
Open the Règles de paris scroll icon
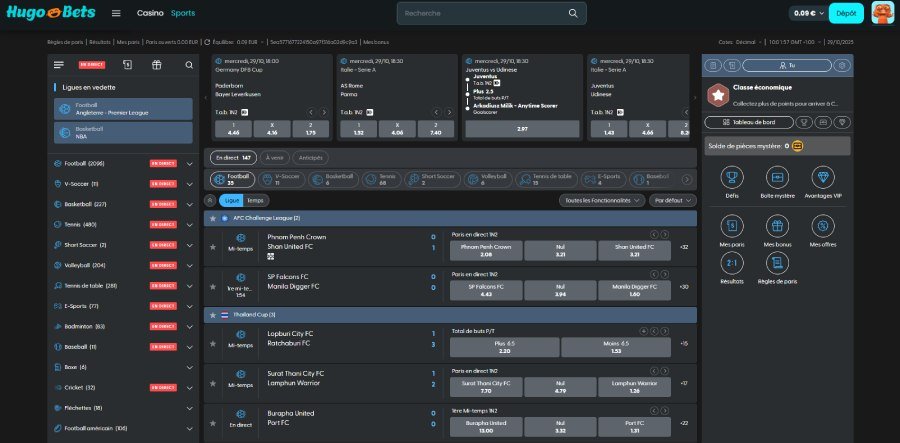pos(778,263)
